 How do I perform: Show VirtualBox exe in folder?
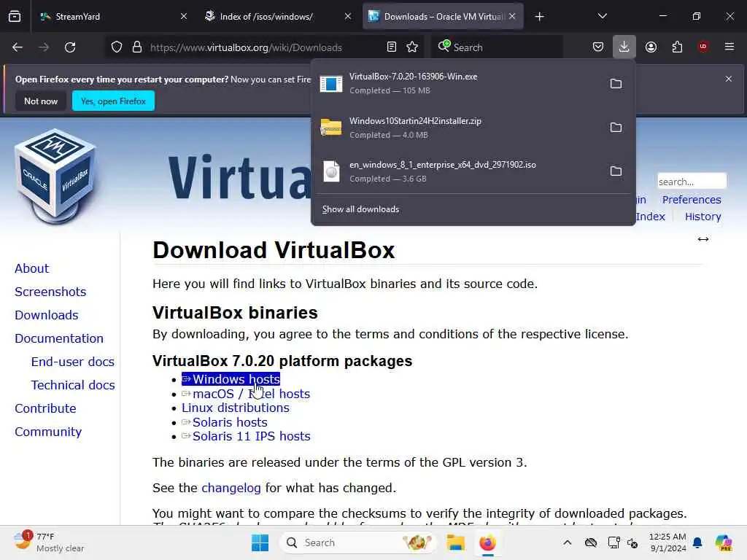click(x=616, y=84)
